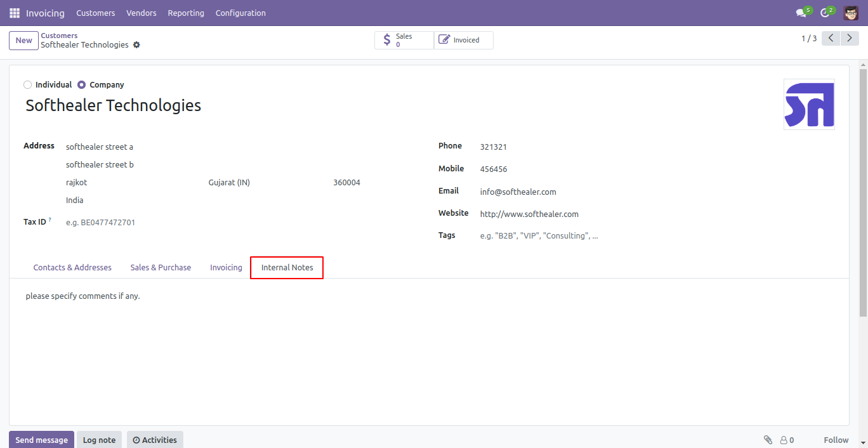
Task: Switch to Sales & Purchase tab
Action: (x=161, y=267)
